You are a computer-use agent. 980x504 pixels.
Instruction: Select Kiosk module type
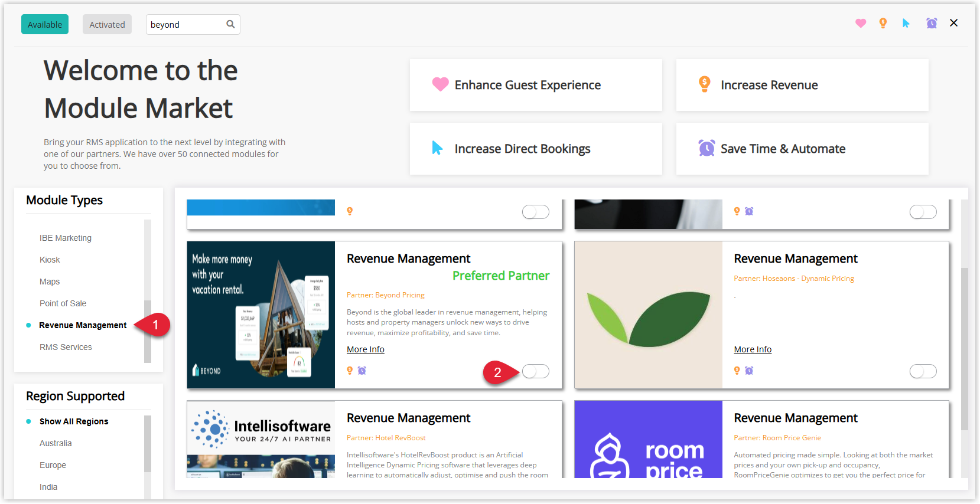click(50, 260)
